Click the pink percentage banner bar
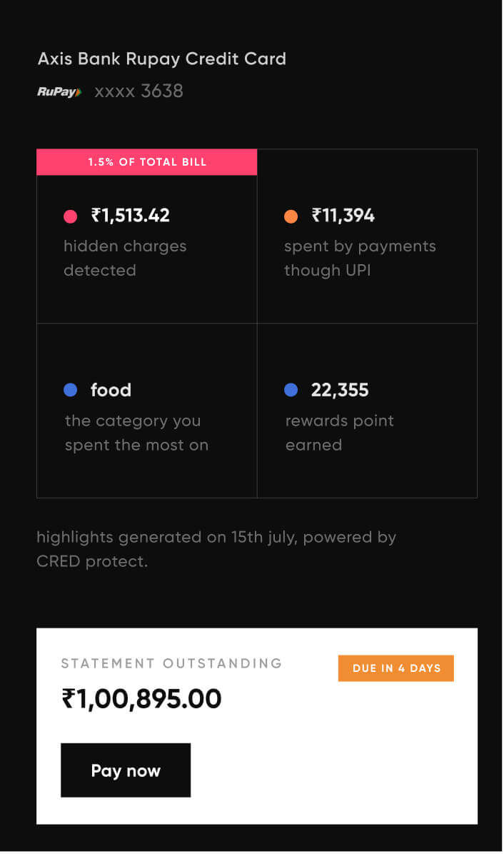The image size is (504, 854). 146,162
